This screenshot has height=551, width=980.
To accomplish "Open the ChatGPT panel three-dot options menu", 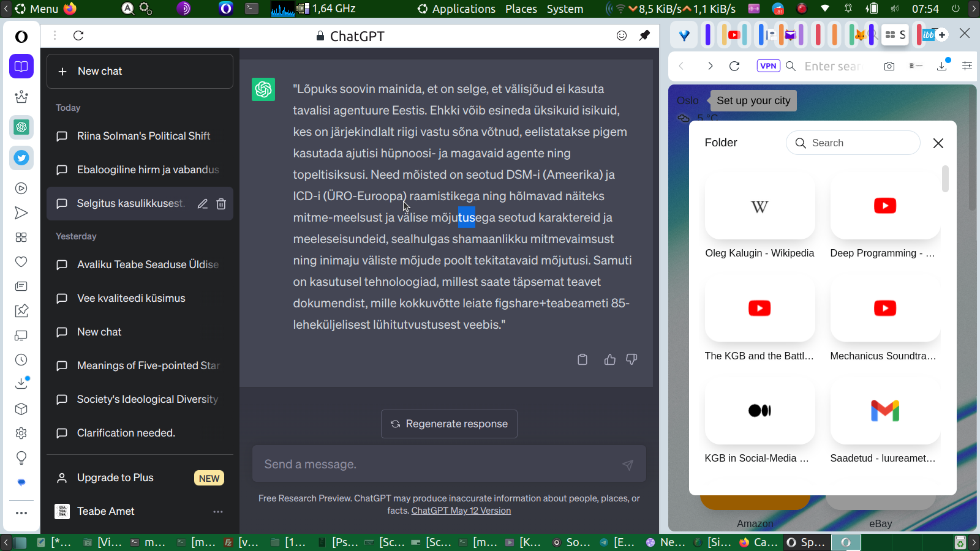I will [x=55, y=36].
